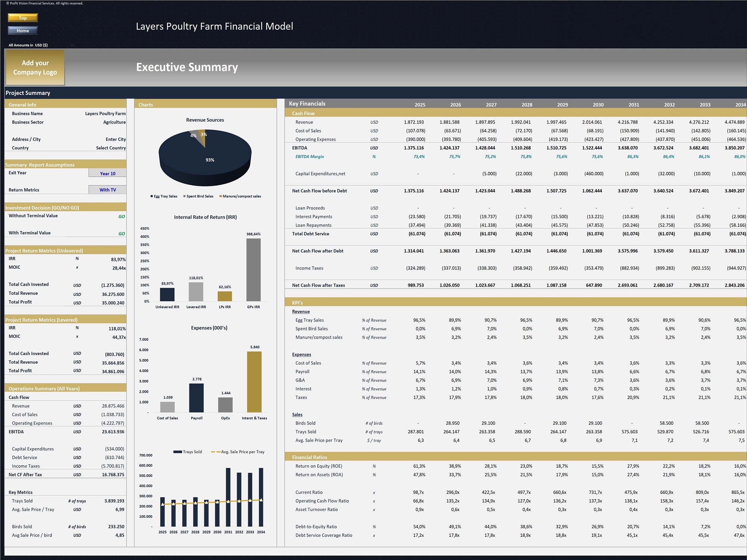Click the levered MOIC value 44,37x

tap(119, 337)
